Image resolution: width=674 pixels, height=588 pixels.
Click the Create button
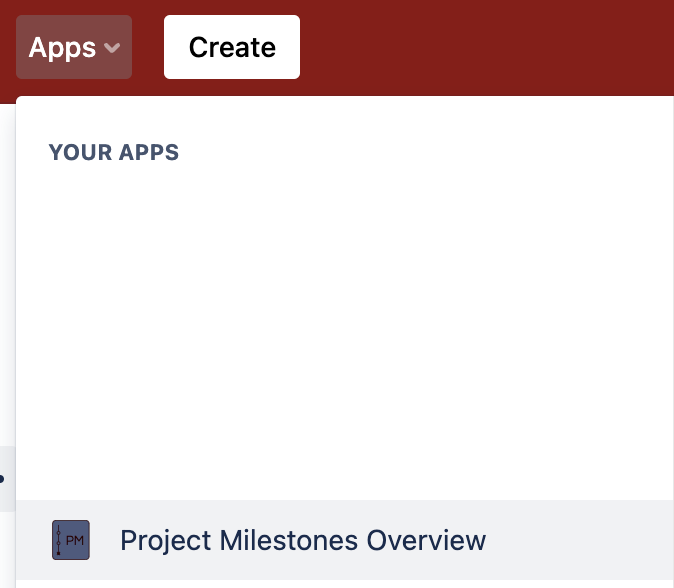click(232, 47)
